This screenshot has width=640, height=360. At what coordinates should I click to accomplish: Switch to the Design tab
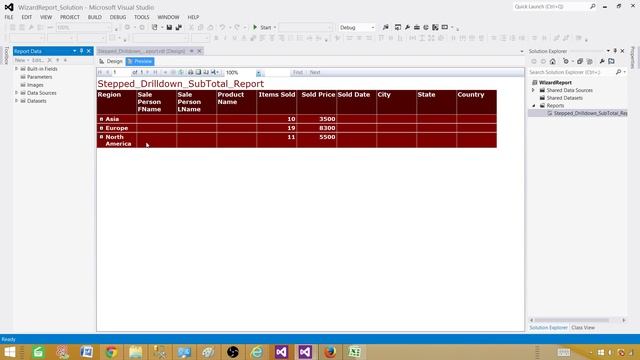111,61
